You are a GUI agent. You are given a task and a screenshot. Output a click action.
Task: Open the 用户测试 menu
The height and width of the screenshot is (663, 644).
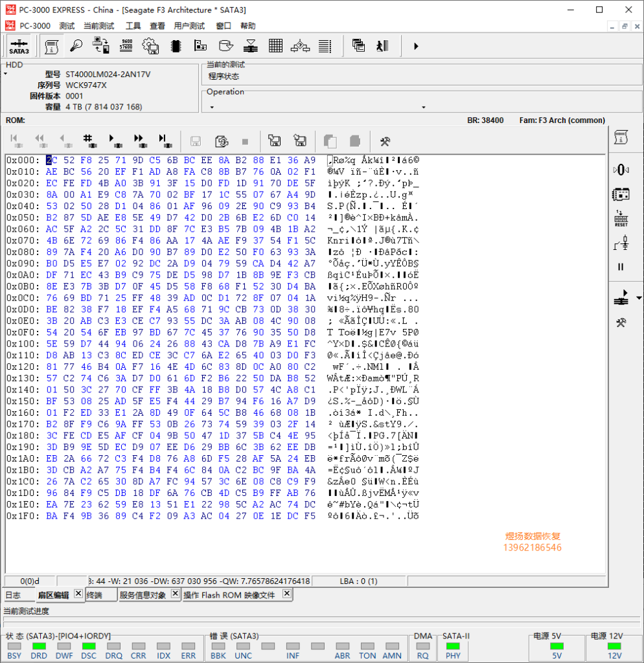[x=189, y=26]
